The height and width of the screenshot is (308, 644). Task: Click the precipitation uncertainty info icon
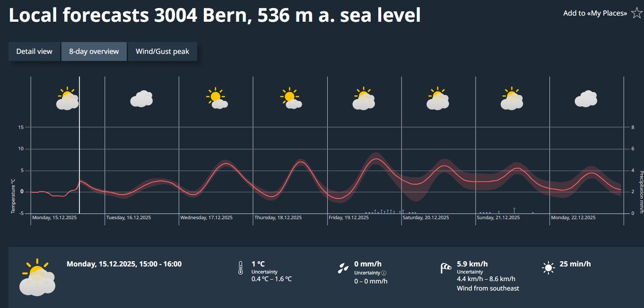pyautogui.click(x=384, y=273)
